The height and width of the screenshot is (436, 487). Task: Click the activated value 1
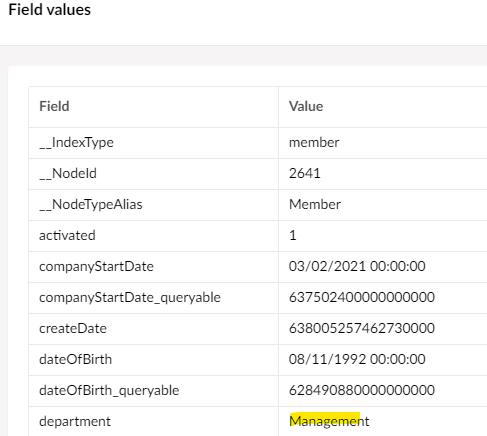click(x=293, y=235)
